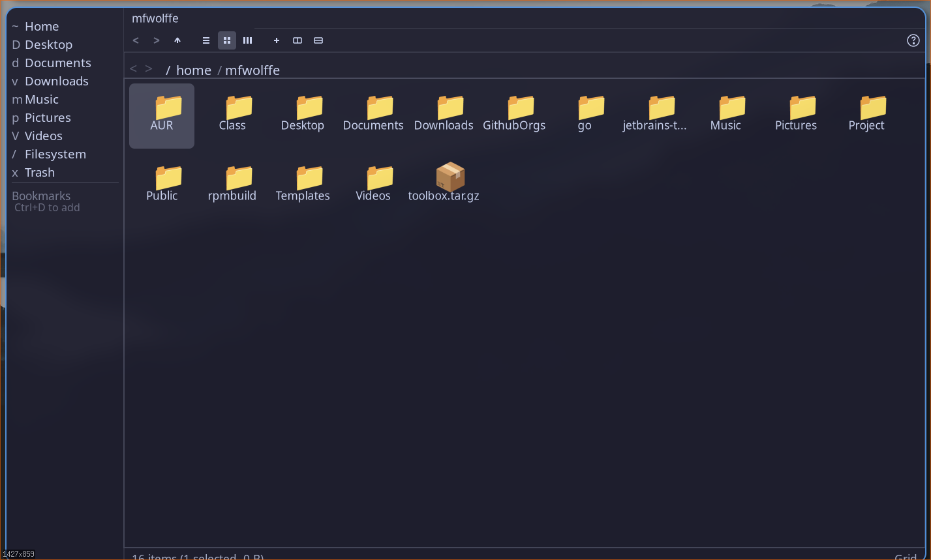Open Pictures from the sidebar places

48,118
